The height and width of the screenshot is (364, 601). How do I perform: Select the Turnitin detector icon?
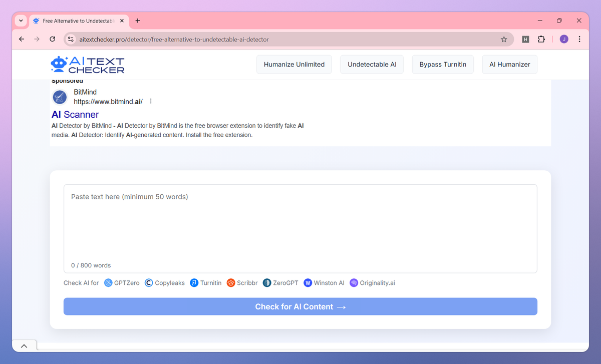point(193,283)
